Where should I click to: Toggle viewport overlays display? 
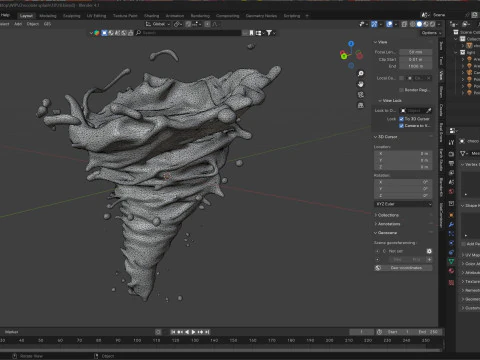click(x=389, y=24)
